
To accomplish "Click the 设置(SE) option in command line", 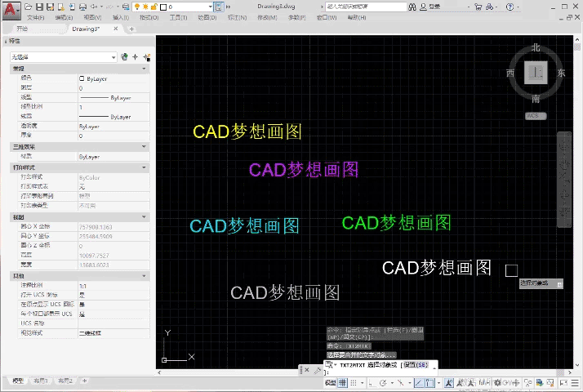I will coord(416,365).
